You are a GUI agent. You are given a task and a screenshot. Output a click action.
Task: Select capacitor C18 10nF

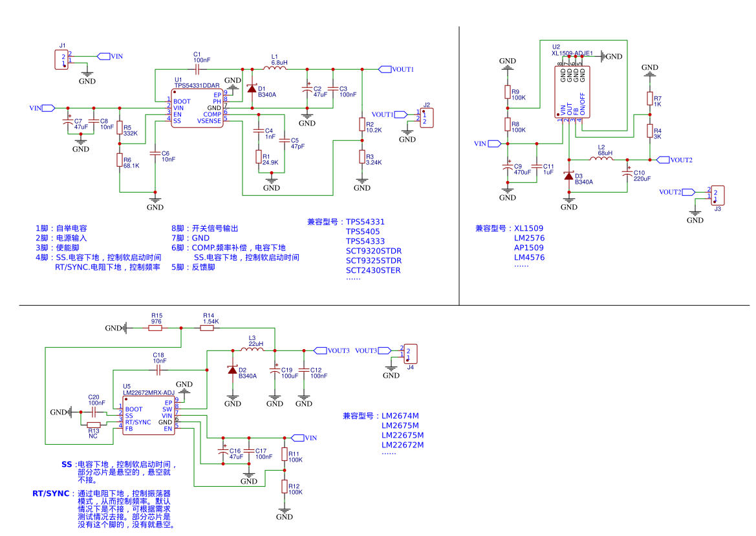(x=158, y=370)
